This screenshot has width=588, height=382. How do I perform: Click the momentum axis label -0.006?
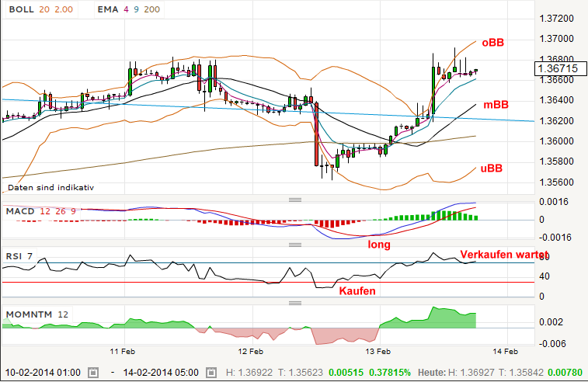[552, 343]
